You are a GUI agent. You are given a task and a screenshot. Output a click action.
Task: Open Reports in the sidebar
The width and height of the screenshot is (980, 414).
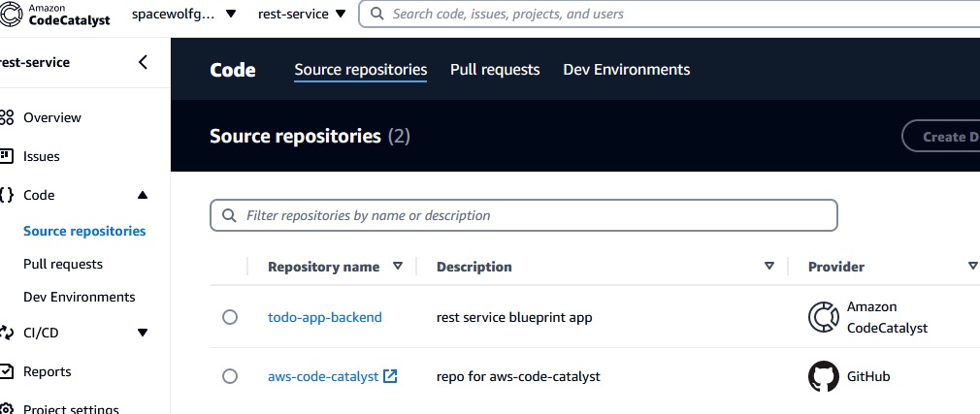pos(48,371)
